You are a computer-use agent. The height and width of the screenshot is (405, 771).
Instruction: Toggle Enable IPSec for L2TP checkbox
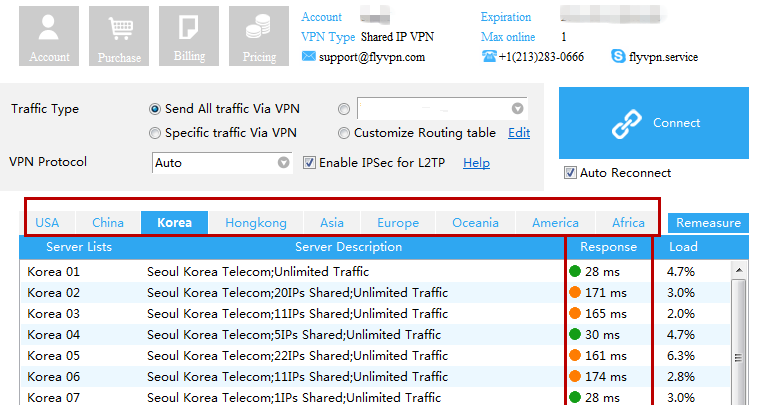tap(309, 163)
